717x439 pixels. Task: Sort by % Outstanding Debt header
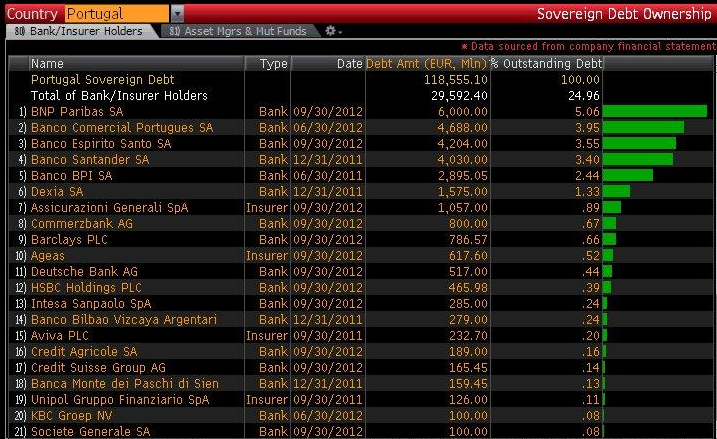coord(546,64)
